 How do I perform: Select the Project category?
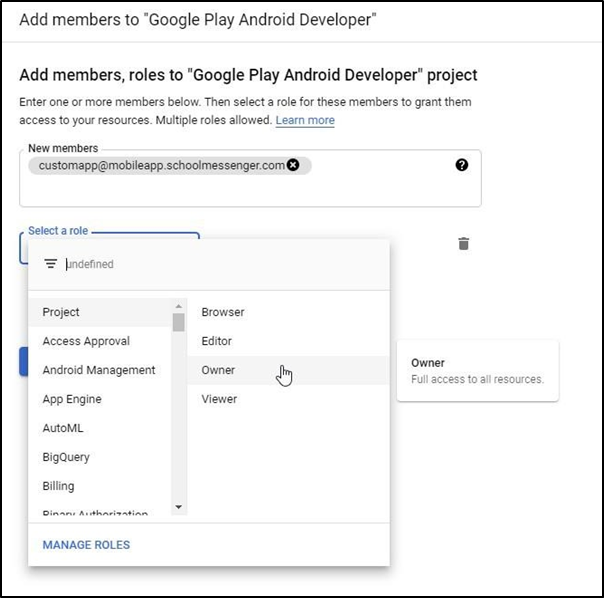click(61, 312)
